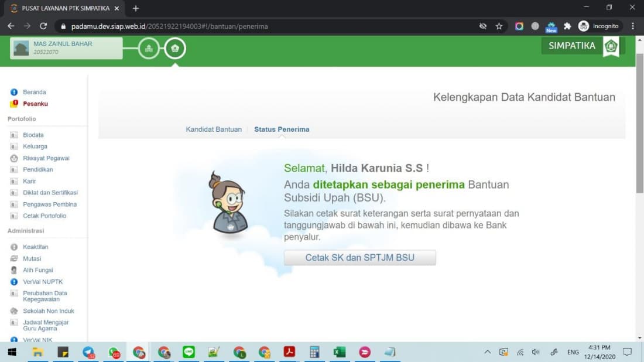Open the Beranda home icon
Viewport: 644px width, 362px height.
[x=13, y=92]
